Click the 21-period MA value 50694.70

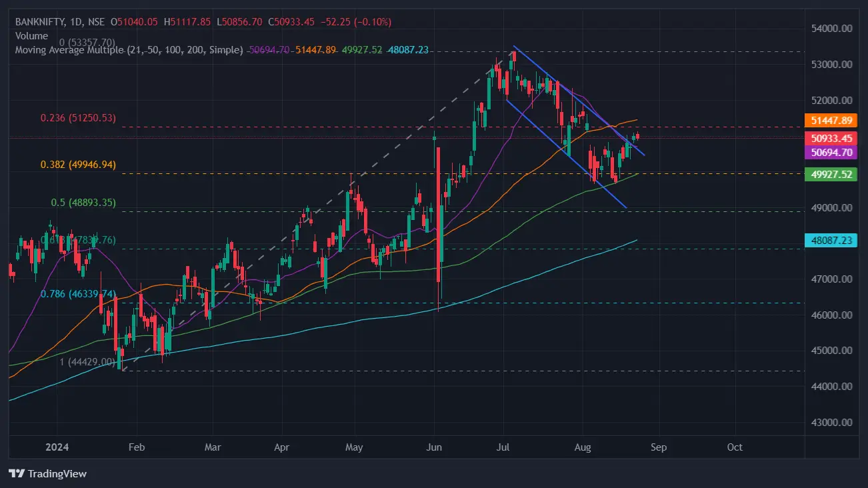pyautogui.click(x=269, y=50)
